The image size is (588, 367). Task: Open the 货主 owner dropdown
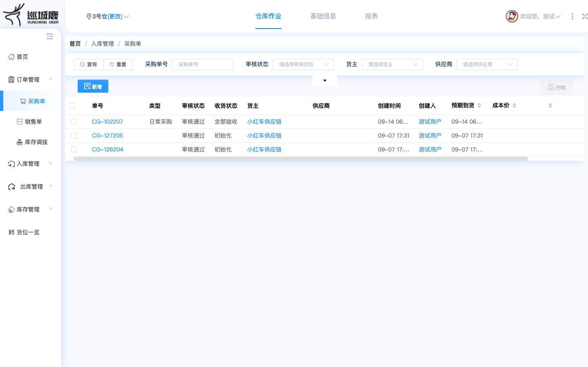pyautogui.click(x=392, y=65)
